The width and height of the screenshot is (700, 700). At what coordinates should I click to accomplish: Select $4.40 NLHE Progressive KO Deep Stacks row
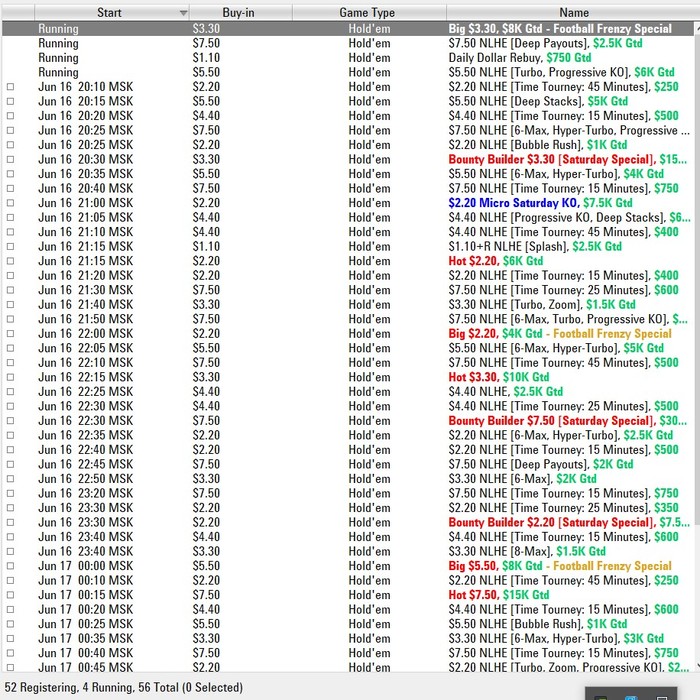pyautogui.click(x=348, y=217)
